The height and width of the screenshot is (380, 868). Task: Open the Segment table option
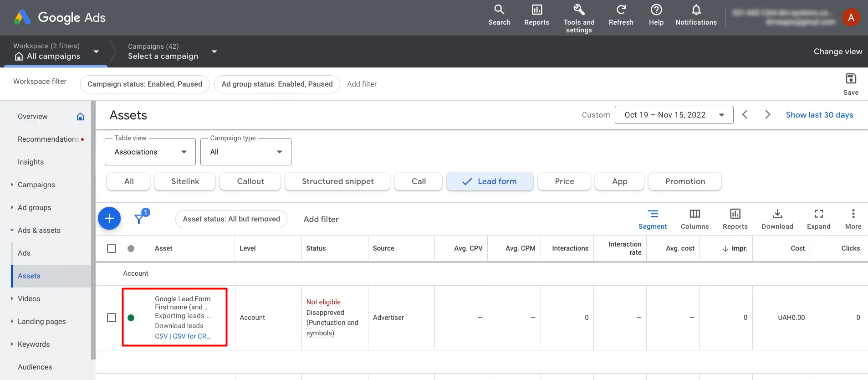coord(652,219)
